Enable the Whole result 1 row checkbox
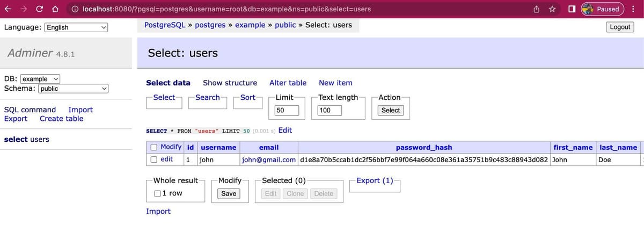This screenshot has width=644, height=225. click(158, 194)
